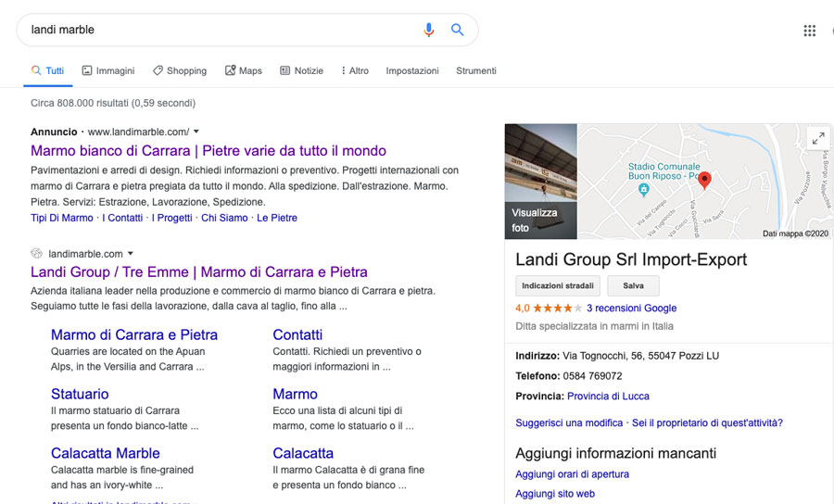Viewport: 834px width, 504px height.
Task: Open Impostazioni menu
Action: tap(412, 70)
